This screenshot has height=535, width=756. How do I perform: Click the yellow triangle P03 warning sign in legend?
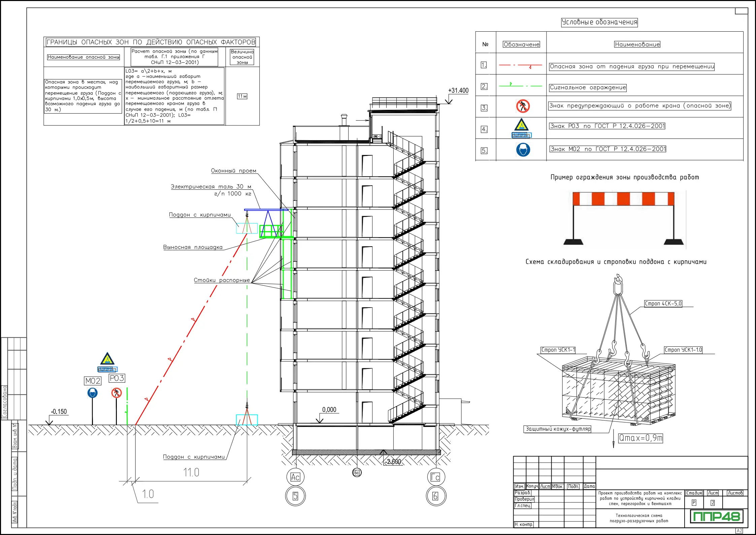point(521,125)
